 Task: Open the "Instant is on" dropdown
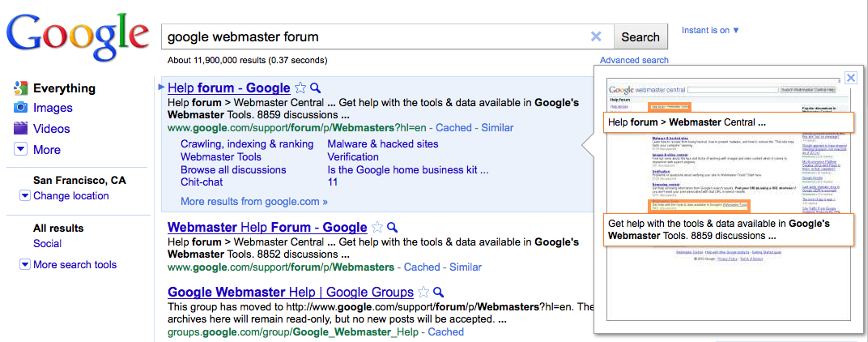710,30
